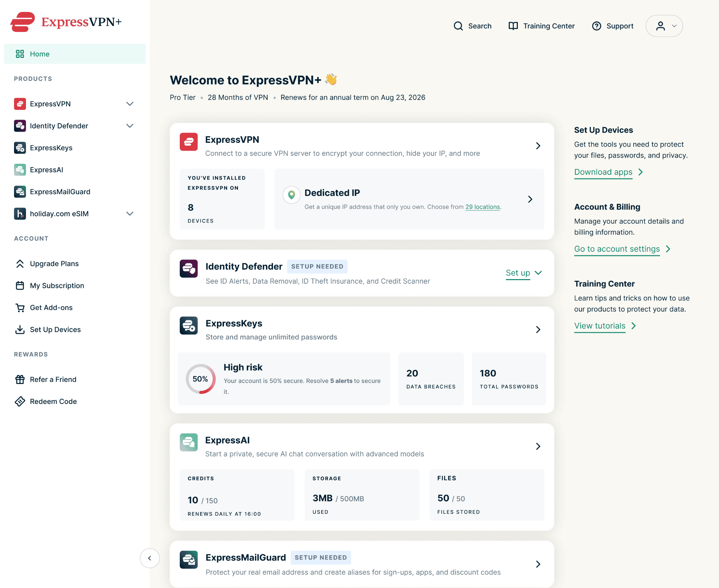Go to Home in the sidebar

(x=75, y=54)
